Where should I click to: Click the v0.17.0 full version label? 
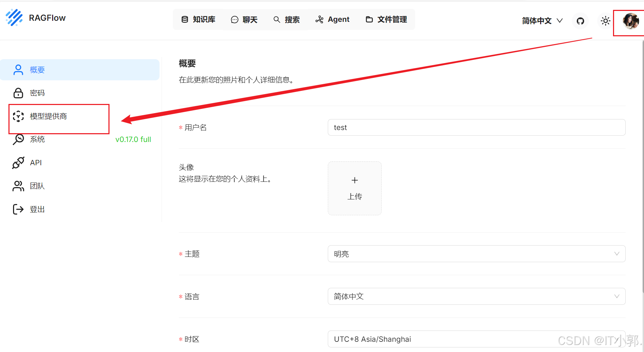[133, 139]
